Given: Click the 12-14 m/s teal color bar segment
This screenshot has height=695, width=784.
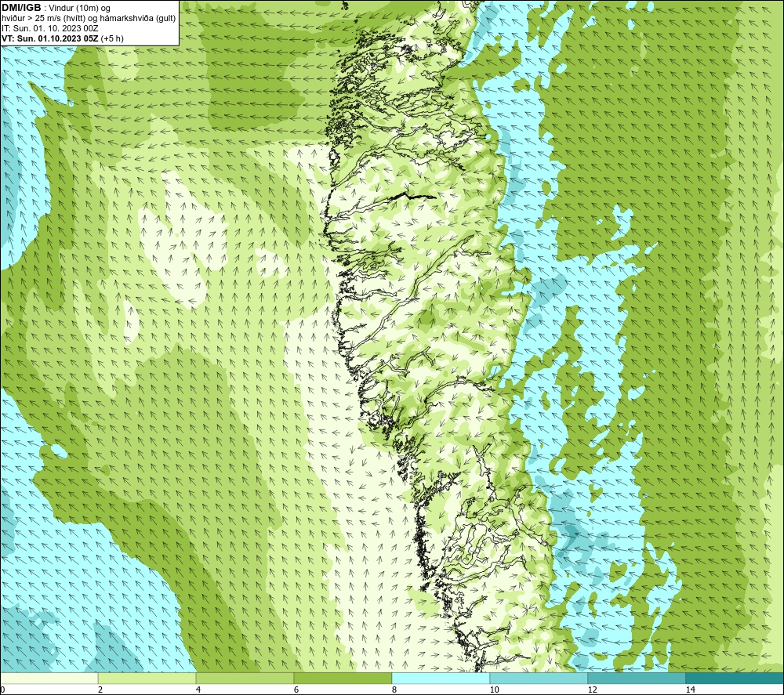Looking at the screenshot, I should [x=637, y=678].
